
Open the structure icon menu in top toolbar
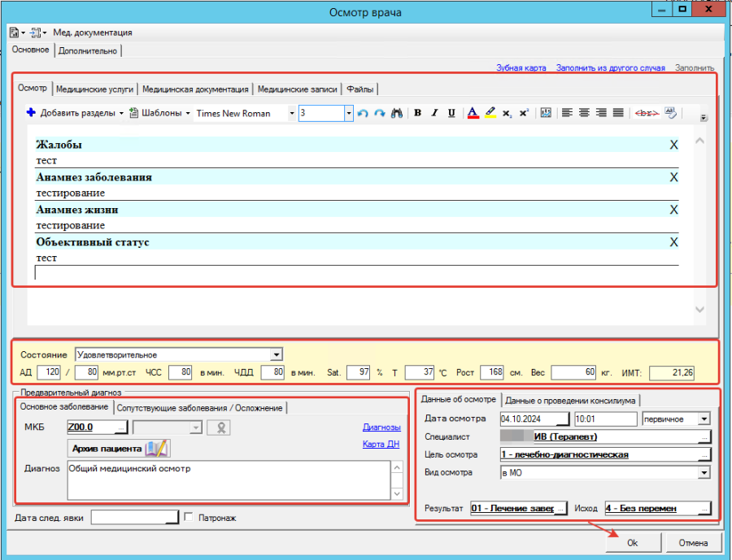tap(38, 33)
